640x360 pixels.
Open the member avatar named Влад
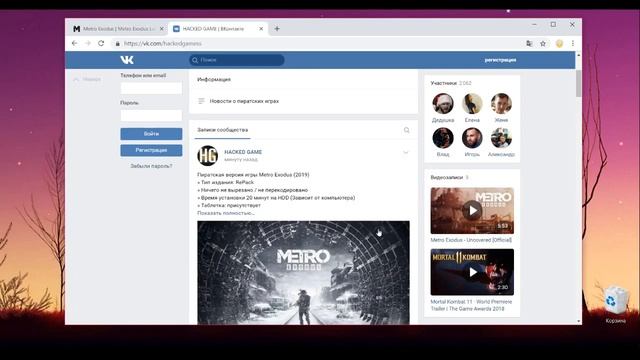[443, 138]
